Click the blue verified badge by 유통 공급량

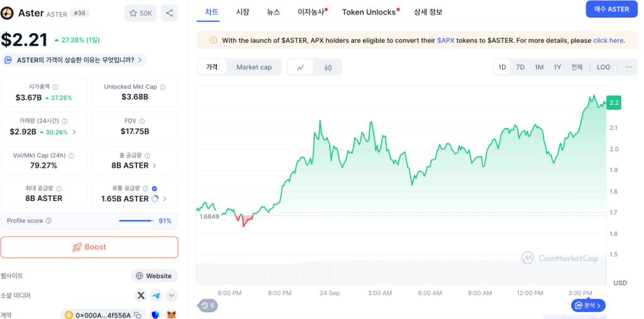coord(155,188)
